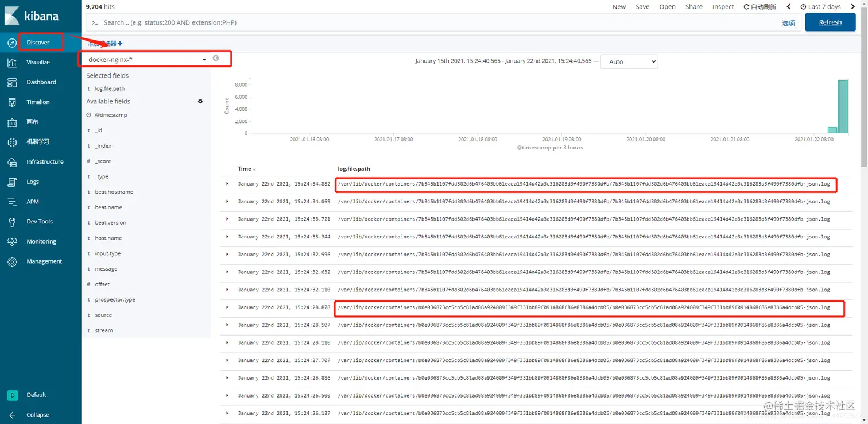The width and height of the screenshot is (868, 424).
Task: Open the docker-nginx-* index pattern dropdown
Action: [x=147, y=59]
